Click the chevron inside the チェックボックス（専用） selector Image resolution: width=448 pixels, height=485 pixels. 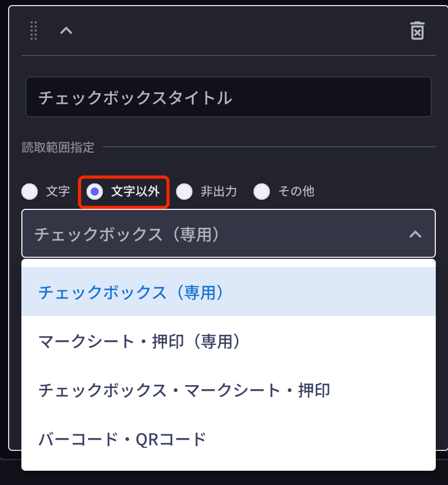click(416, 234)
